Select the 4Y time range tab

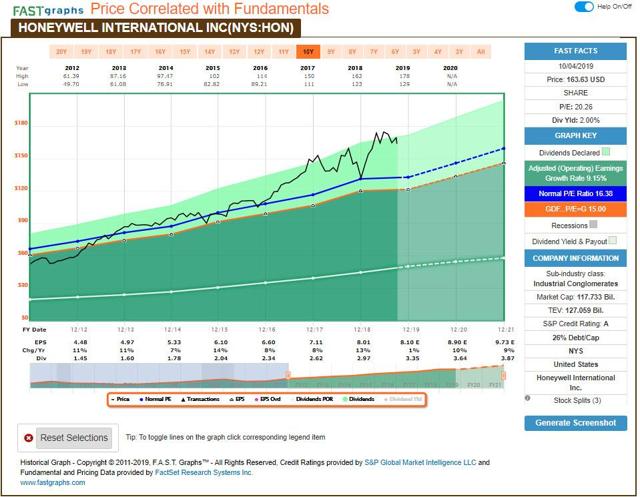[x=438, y=52]
